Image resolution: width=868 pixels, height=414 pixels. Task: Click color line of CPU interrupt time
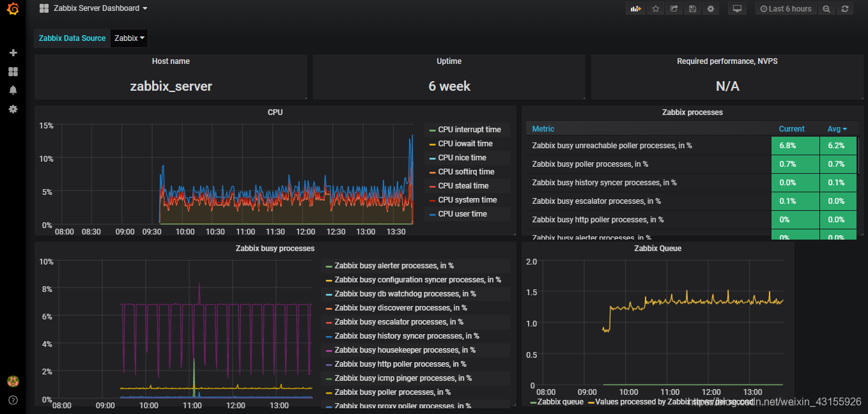click(x=432, y=130)
